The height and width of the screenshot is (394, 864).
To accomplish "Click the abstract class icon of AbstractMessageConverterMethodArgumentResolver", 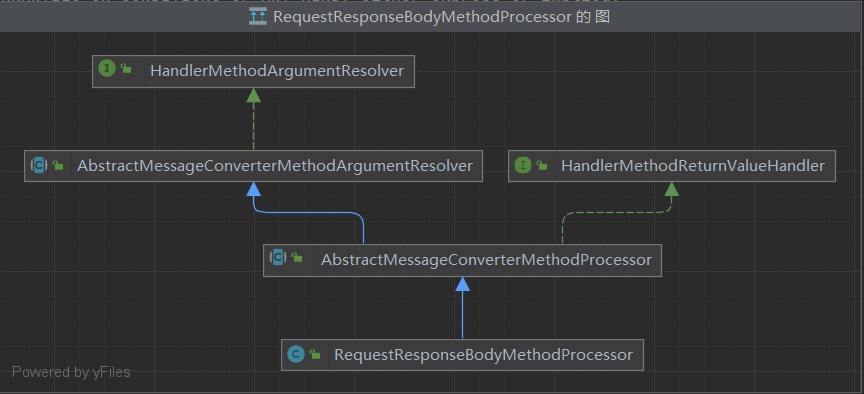I will point(39,165).
